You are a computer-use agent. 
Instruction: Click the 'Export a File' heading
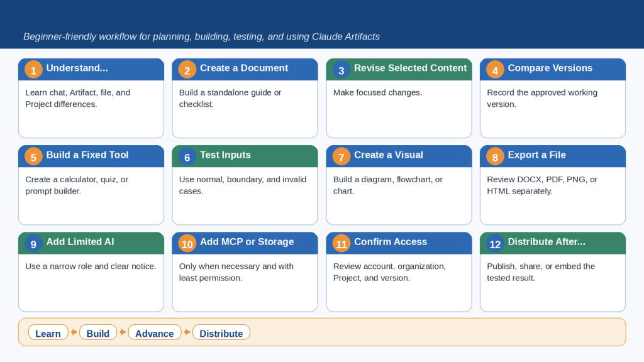pos(537,155)
